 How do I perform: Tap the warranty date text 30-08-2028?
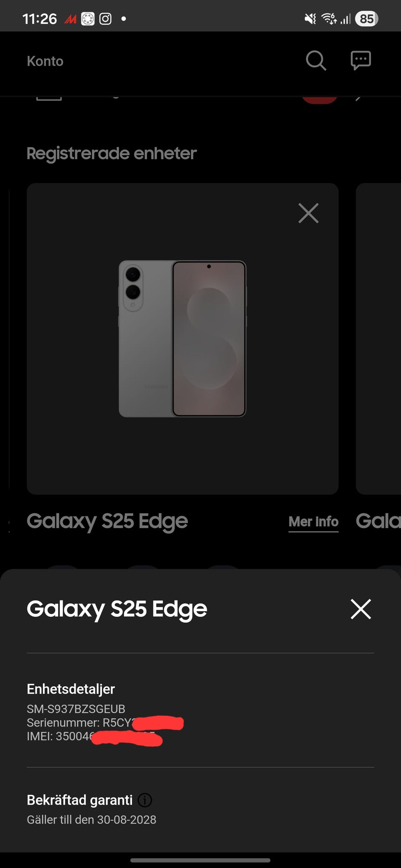127,820
